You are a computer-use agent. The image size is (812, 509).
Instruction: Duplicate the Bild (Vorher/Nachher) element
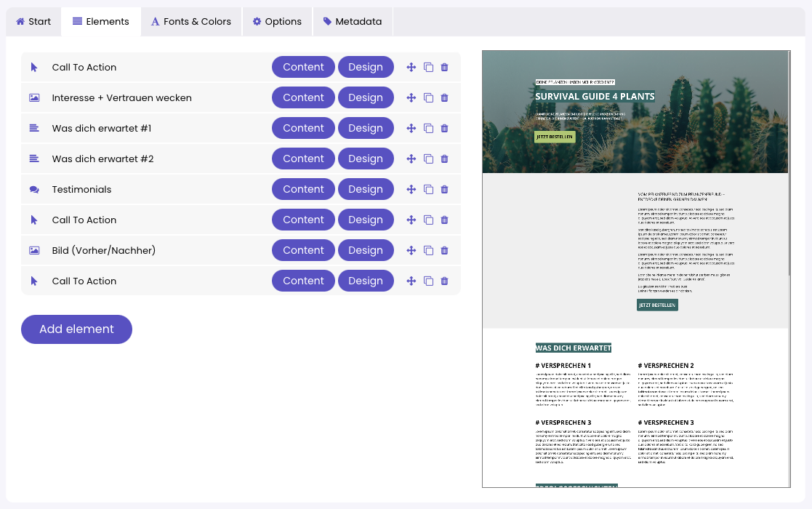(x=428, y=251)
